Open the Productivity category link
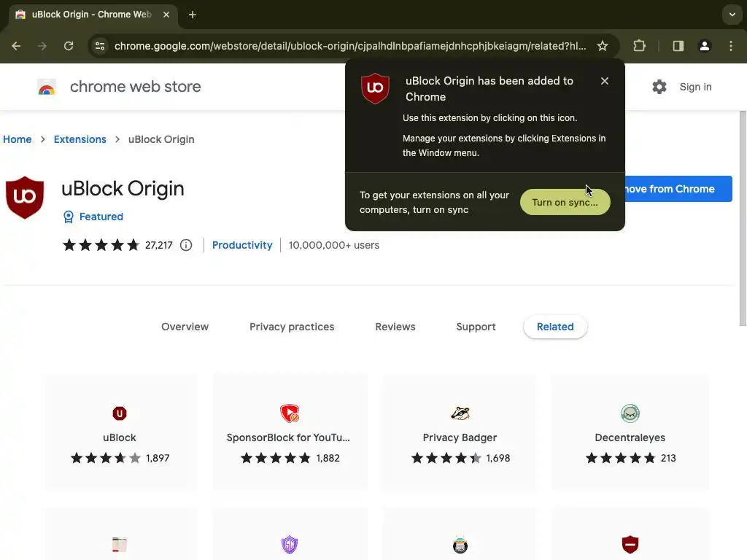 (242, 245)
